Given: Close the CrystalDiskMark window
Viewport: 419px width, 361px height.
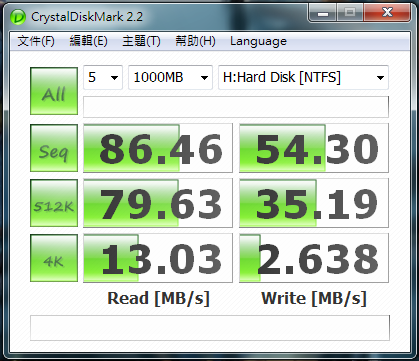Looking at the screenshot, I should (387, 13).
